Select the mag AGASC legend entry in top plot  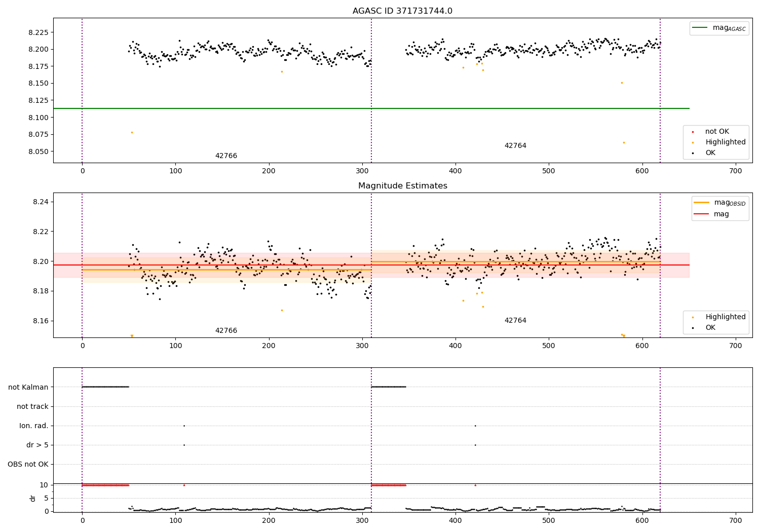pos(719,28)
